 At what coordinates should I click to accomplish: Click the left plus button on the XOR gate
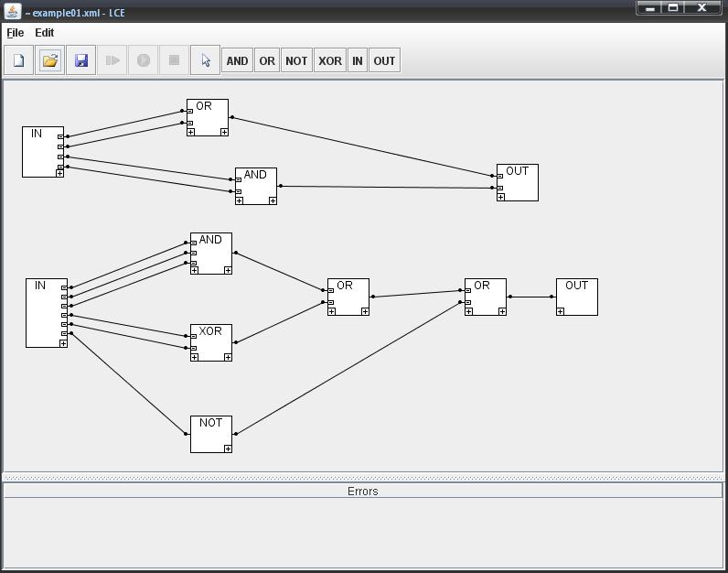tap(195, 357)
